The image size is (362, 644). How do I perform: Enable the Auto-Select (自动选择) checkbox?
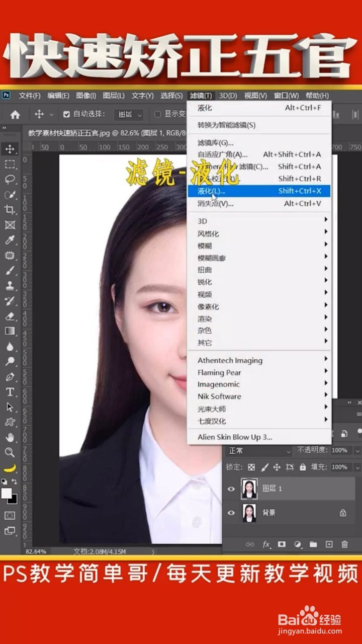[x=66, y=114]
